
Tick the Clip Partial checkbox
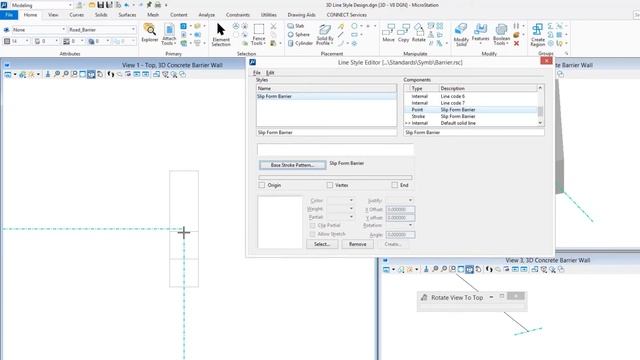pos(313,225)
